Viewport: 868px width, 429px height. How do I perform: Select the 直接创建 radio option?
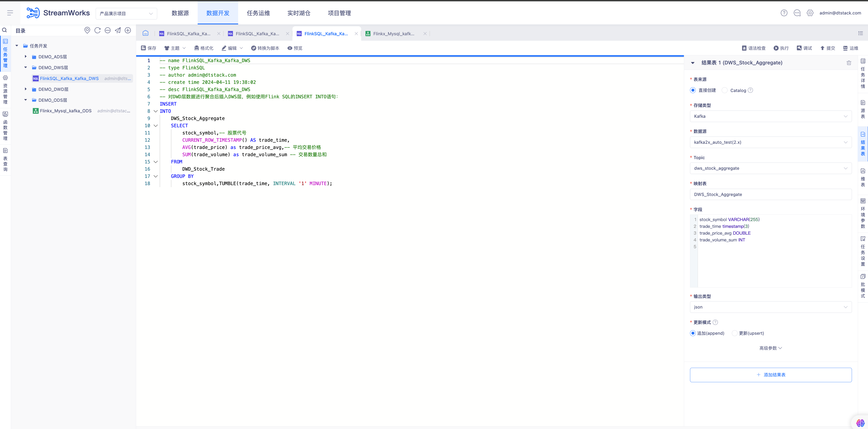tap(693, 90)
